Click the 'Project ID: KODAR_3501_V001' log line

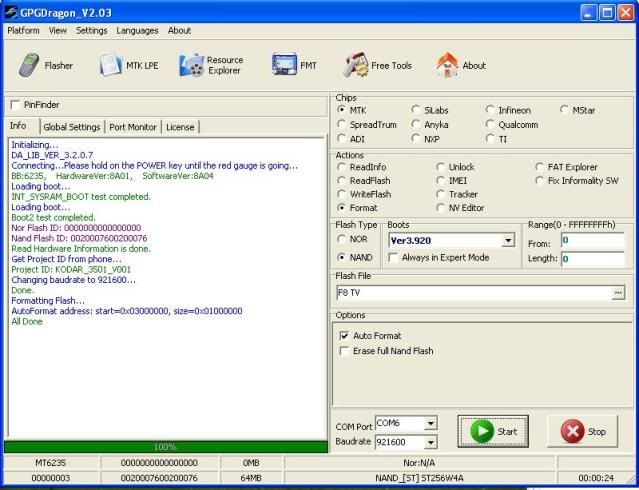pos(71,269)
